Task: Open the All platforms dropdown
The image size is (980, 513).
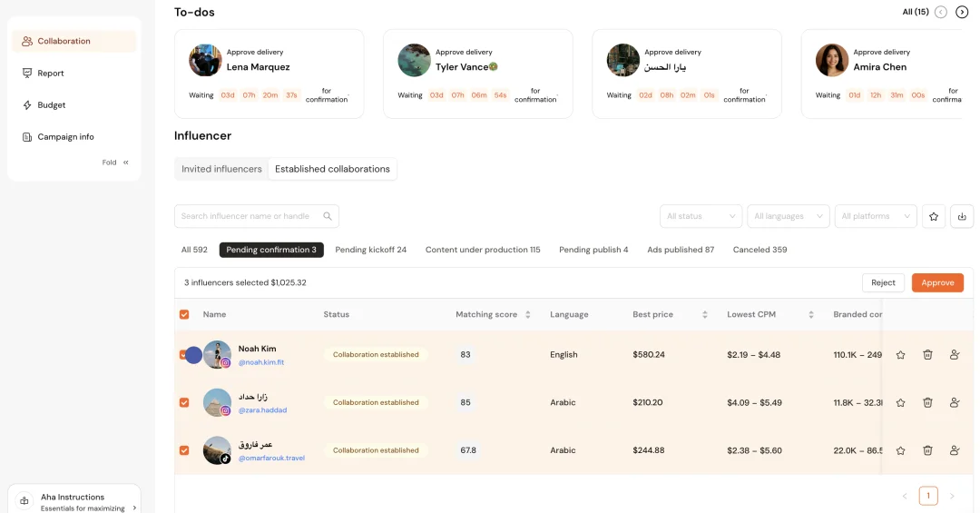Action: 875,216
